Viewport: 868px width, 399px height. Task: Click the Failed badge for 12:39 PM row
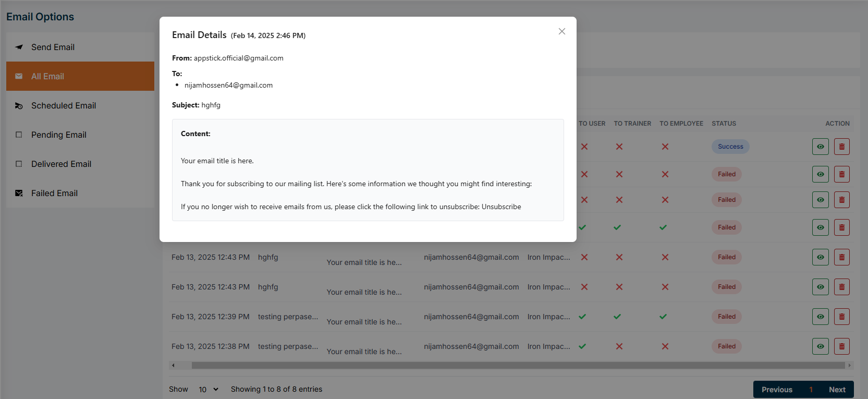click(x=727, y=317)
